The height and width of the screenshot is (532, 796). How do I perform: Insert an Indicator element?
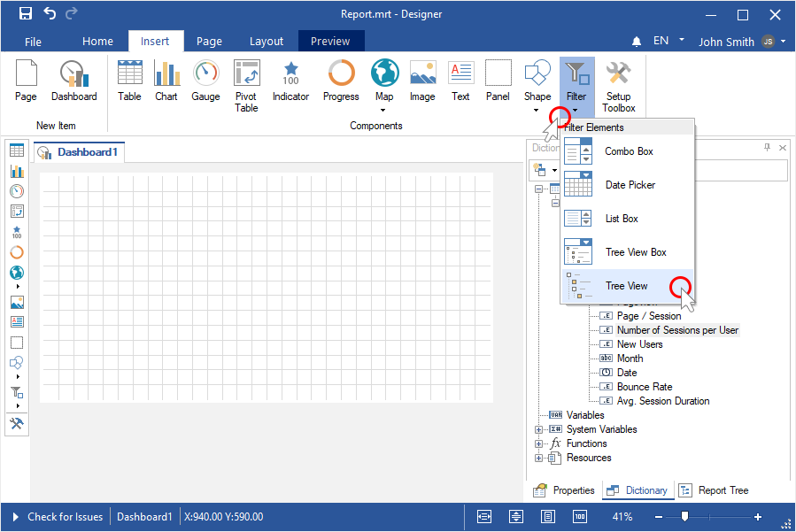click(x=290, y=81)
